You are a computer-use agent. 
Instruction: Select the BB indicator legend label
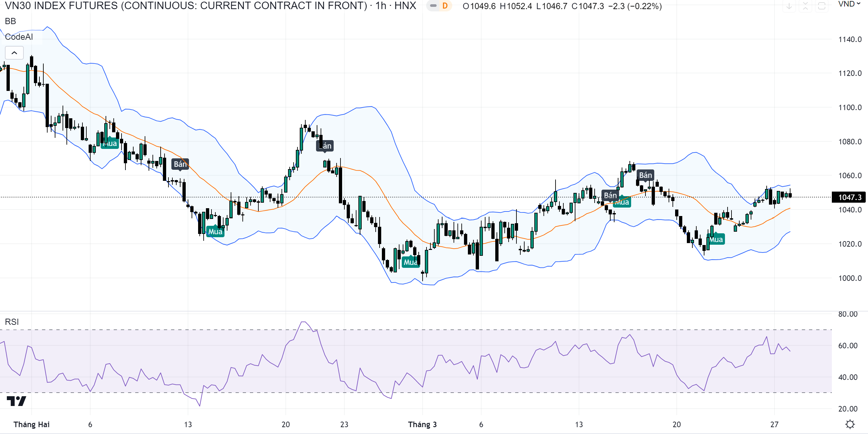10,21
